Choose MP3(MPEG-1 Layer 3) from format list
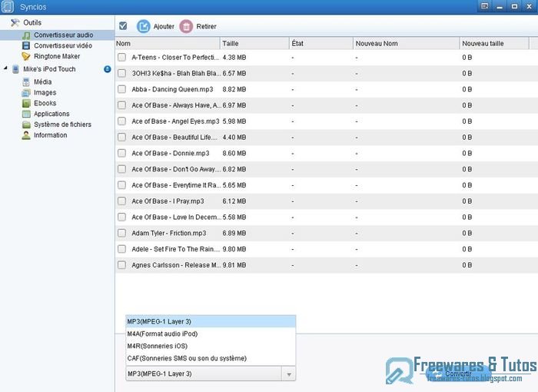 tap(211, 321)
